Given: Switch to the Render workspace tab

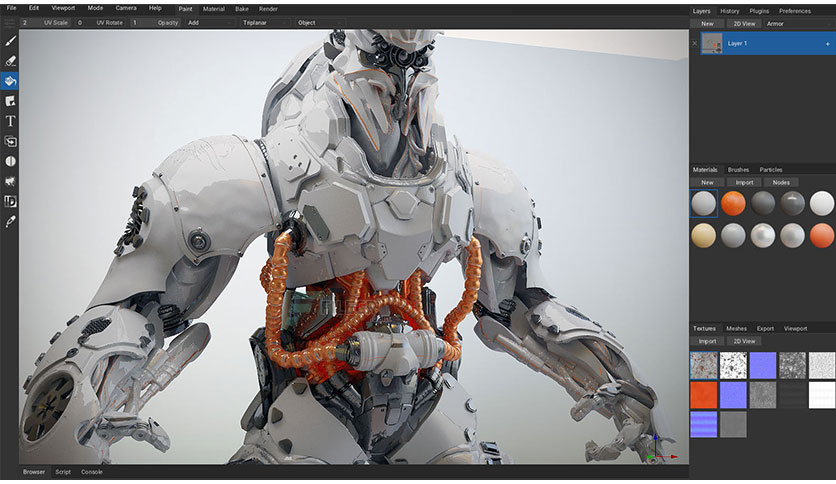Looking at the screenshot, I should (x=268, y=9).
